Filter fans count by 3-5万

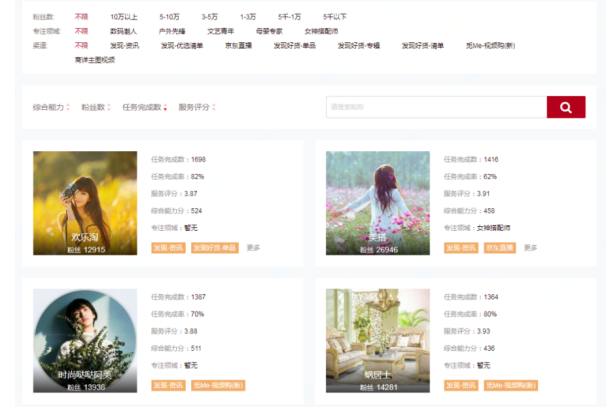(210, 17)
